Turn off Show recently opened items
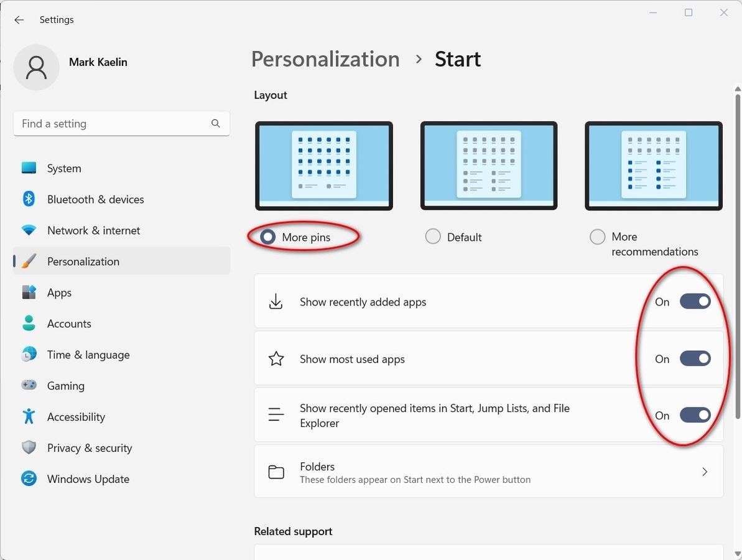742x560 pixels. tap(695, 415)
